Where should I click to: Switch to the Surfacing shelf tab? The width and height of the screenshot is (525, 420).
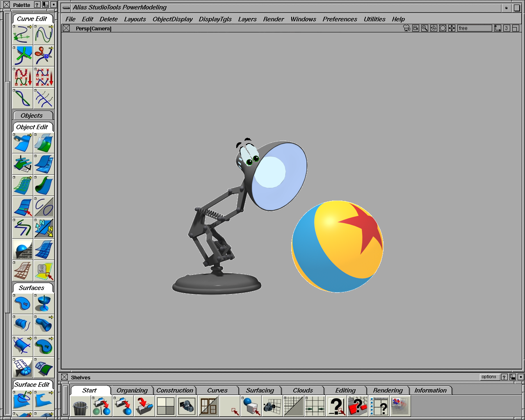(x=260, y=390)
